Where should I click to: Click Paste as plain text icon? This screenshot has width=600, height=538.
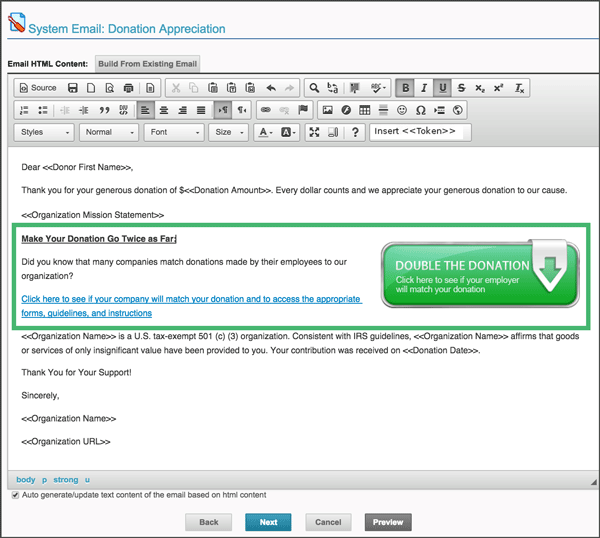232,88
